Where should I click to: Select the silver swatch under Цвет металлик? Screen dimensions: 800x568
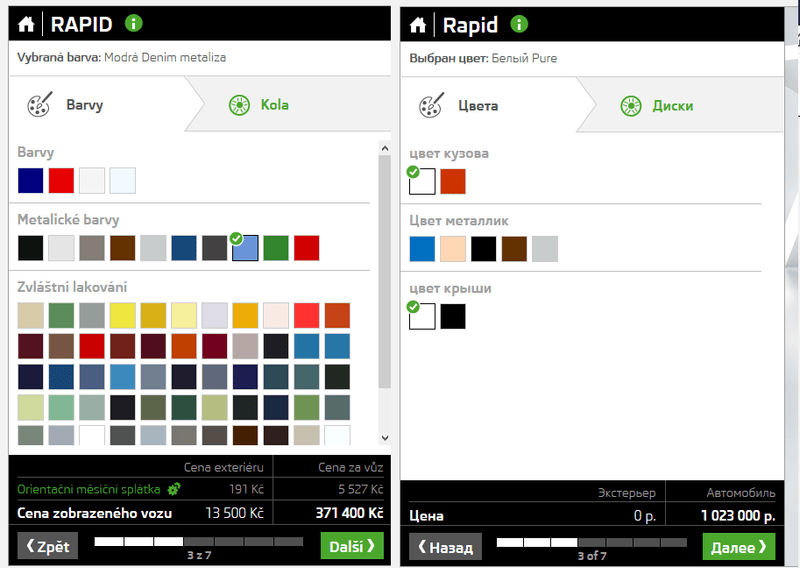pyautogui.click(x=545, y=249)
